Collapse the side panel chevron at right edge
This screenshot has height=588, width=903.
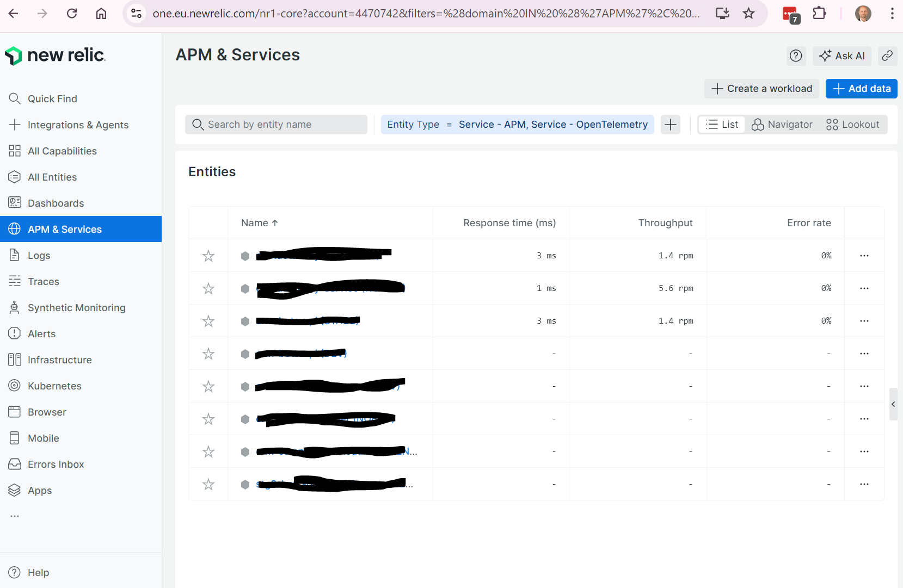pos(893,404)
